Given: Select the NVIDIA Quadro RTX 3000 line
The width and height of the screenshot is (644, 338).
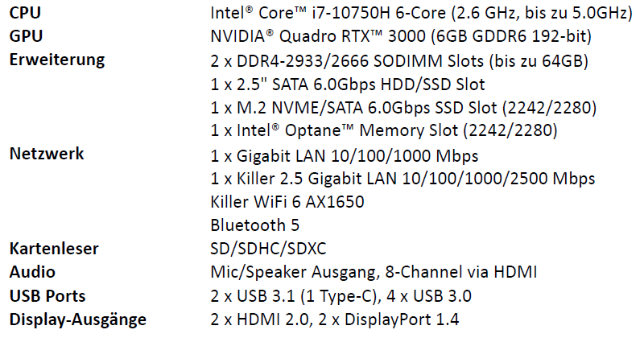Looking at the screenshot, I should [401, 36].
